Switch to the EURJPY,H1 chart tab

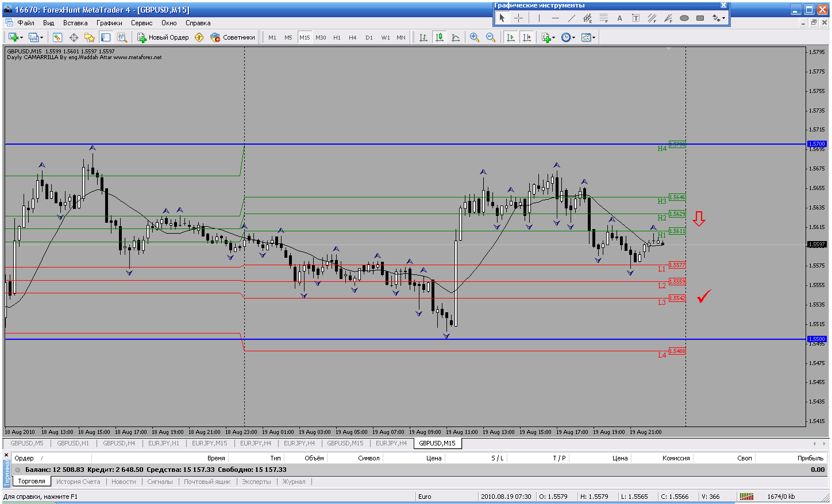tap(164, 443)
